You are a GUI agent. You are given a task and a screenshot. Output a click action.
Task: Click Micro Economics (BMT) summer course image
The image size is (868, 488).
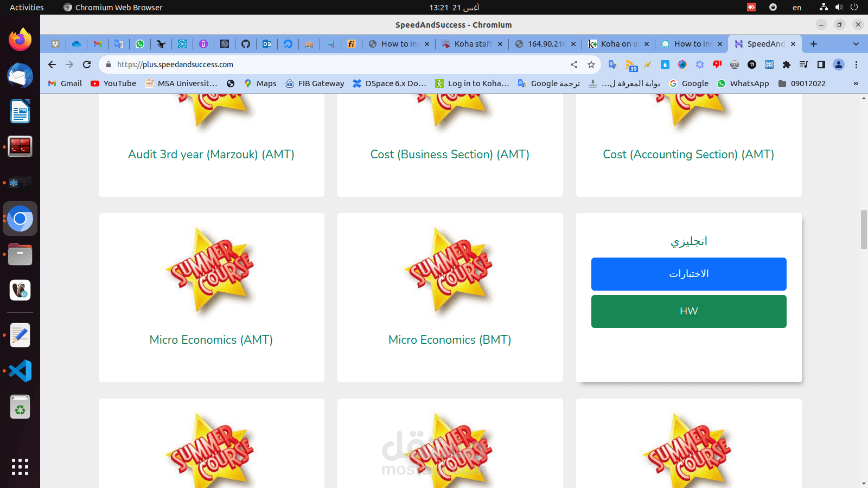(x=450, y=271)
